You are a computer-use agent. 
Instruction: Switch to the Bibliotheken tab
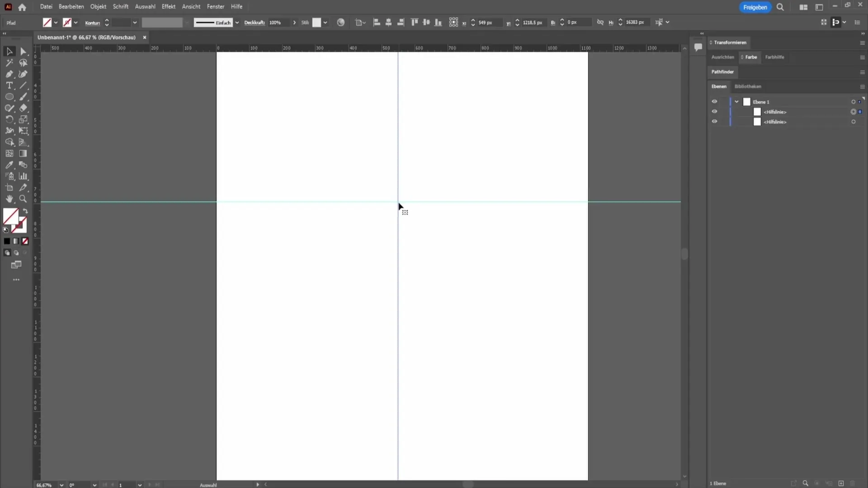pyautogui.click(x=748, y=86)
